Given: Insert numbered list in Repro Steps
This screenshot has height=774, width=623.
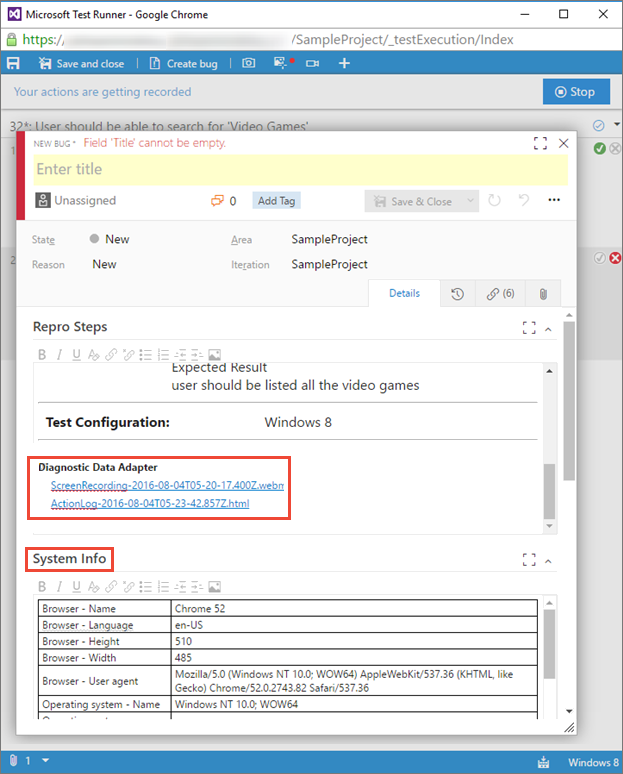Looking at the screenshot, I should click(x=163, y=354).
